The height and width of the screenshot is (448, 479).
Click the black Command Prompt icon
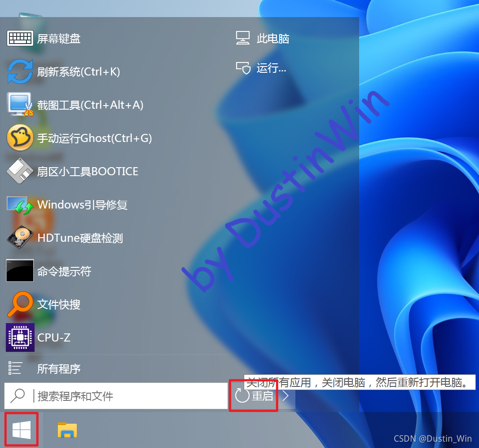tap(20, 271)
